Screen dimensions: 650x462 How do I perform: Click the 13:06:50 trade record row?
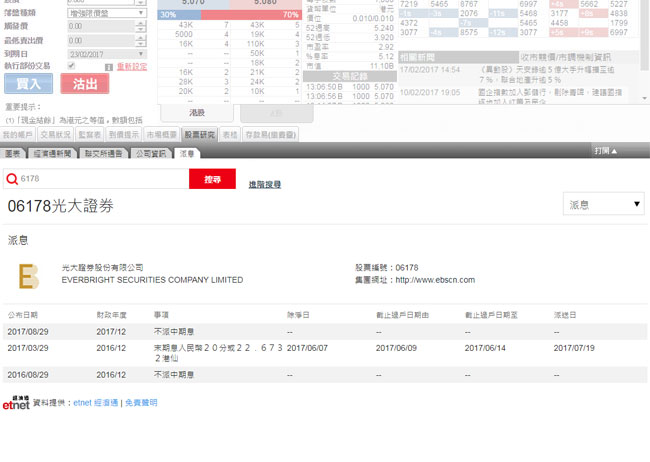coord(350,87)
